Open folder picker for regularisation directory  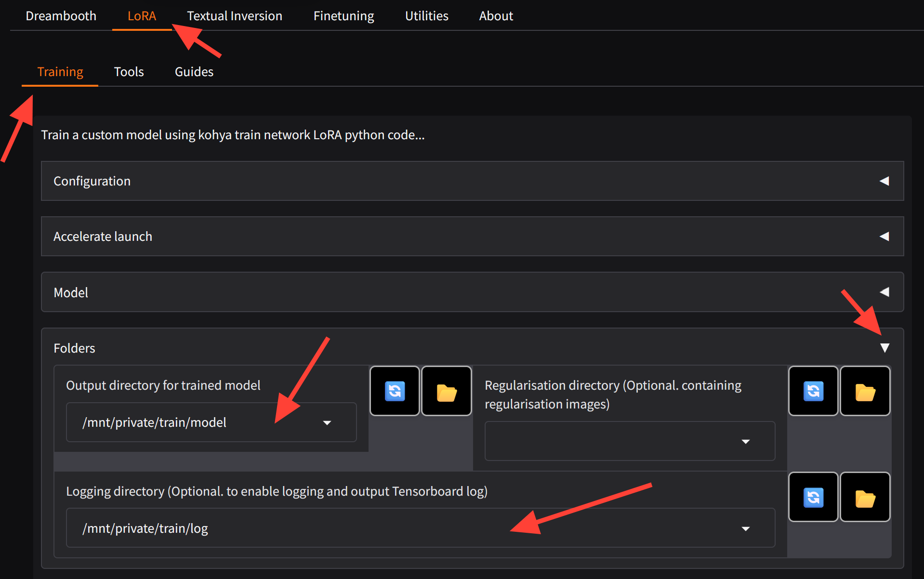865,391
